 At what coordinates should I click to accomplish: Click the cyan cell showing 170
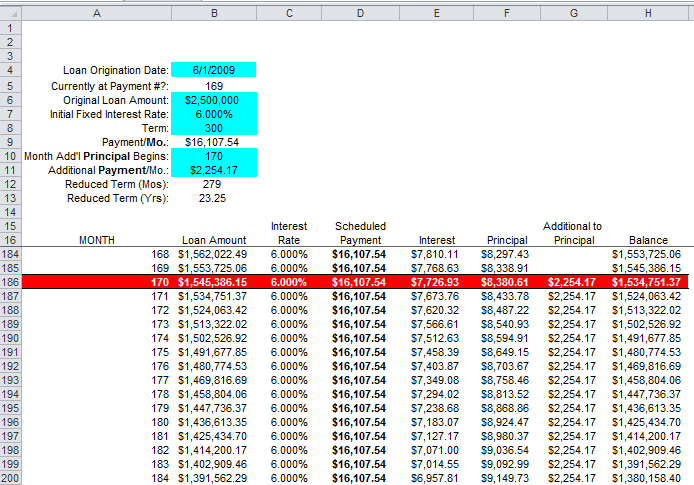click(214, 156)
